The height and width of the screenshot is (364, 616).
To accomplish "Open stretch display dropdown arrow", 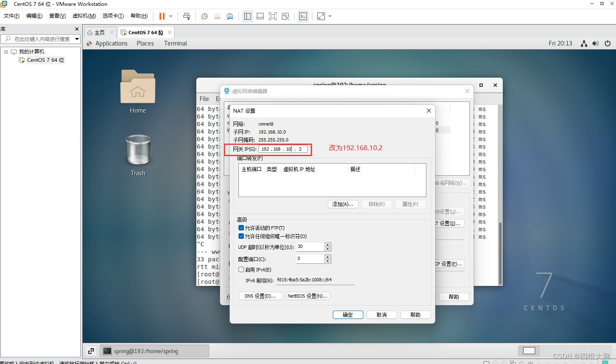I will point(330,16).
